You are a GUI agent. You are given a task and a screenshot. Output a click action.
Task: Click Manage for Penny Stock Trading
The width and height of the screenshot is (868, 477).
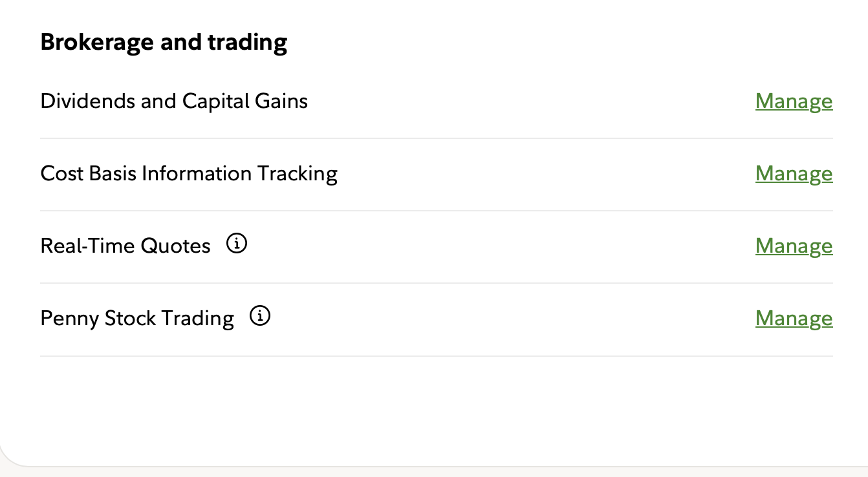click(x=794, y=319)
